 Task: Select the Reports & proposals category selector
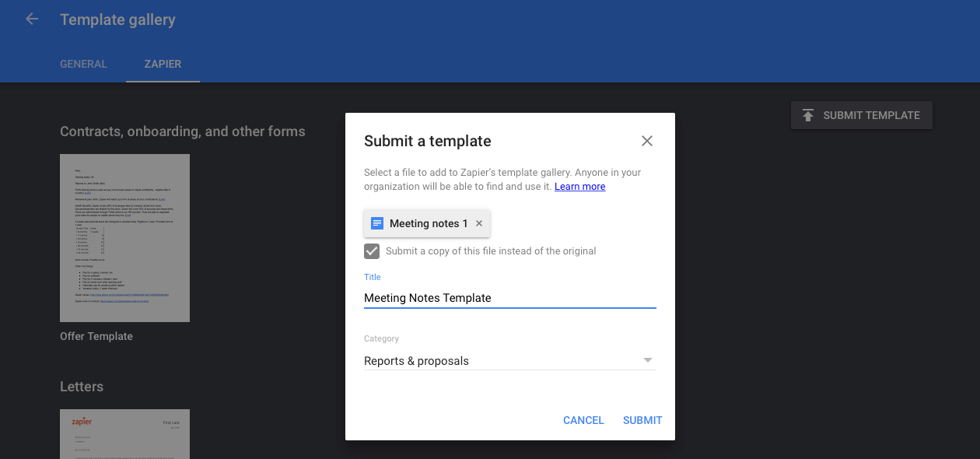(x=506, y=360)
